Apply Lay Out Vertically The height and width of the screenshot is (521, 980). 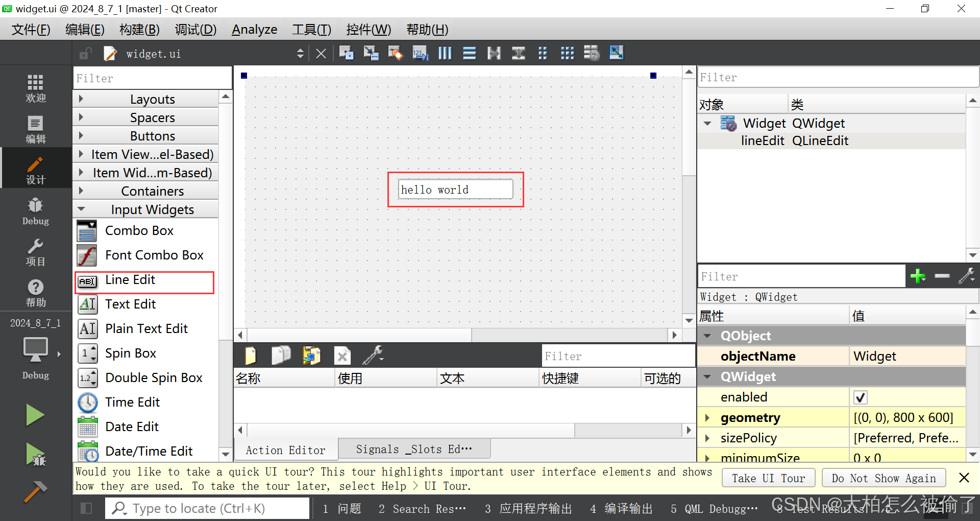click(x=470, y=53)
